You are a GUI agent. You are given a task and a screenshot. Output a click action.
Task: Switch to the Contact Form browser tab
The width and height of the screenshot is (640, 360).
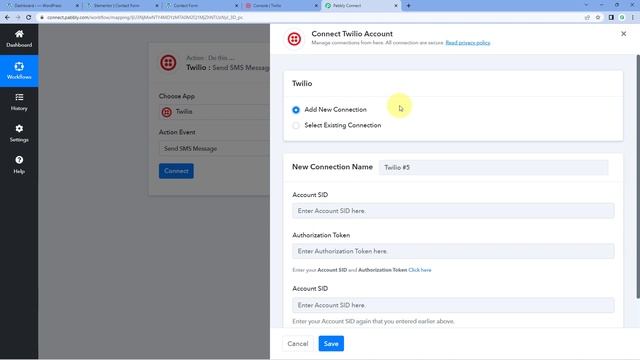click(201, 6)
